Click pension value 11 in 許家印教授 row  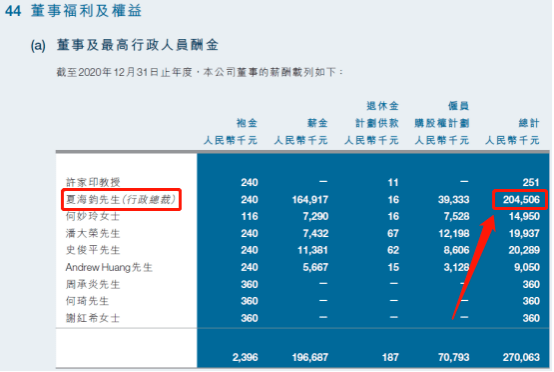[393, 182]
